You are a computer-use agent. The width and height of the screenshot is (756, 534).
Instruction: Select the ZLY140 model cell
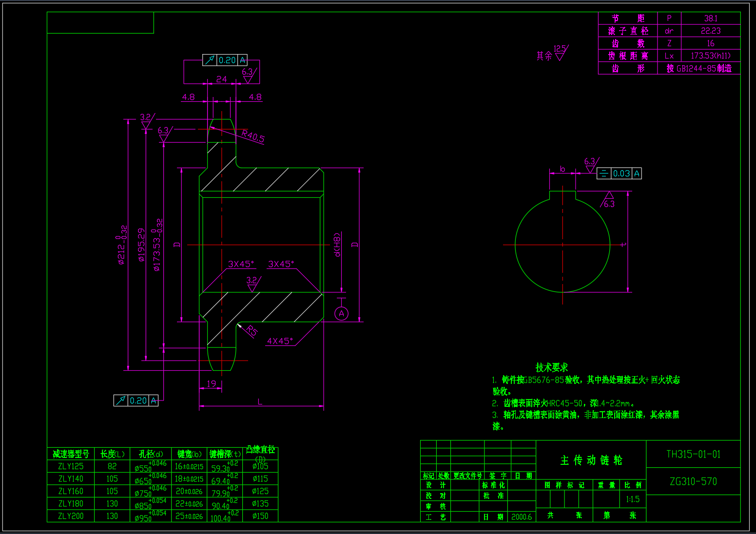[x=71, y=479]
